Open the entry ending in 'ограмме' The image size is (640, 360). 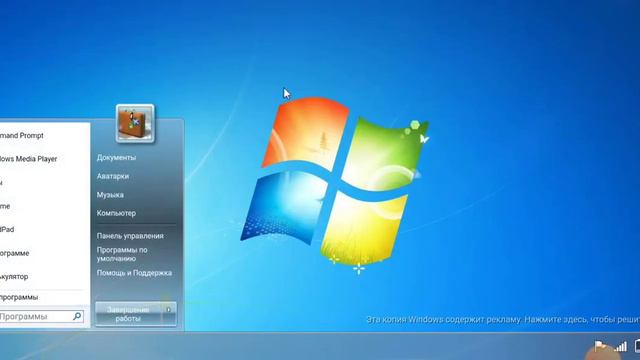coord(15,253)
